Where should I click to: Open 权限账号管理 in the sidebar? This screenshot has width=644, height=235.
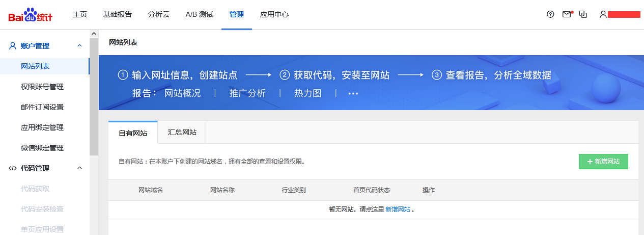[42, 87]
